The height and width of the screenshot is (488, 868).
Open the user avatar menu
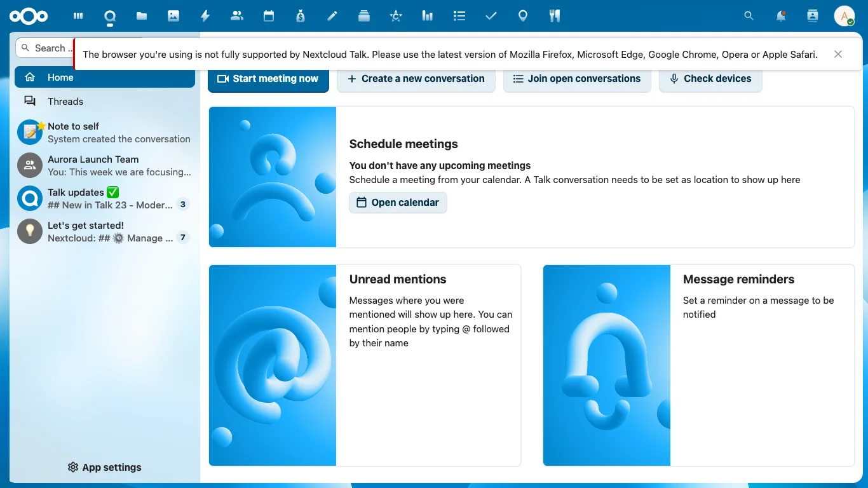point(844,16)
